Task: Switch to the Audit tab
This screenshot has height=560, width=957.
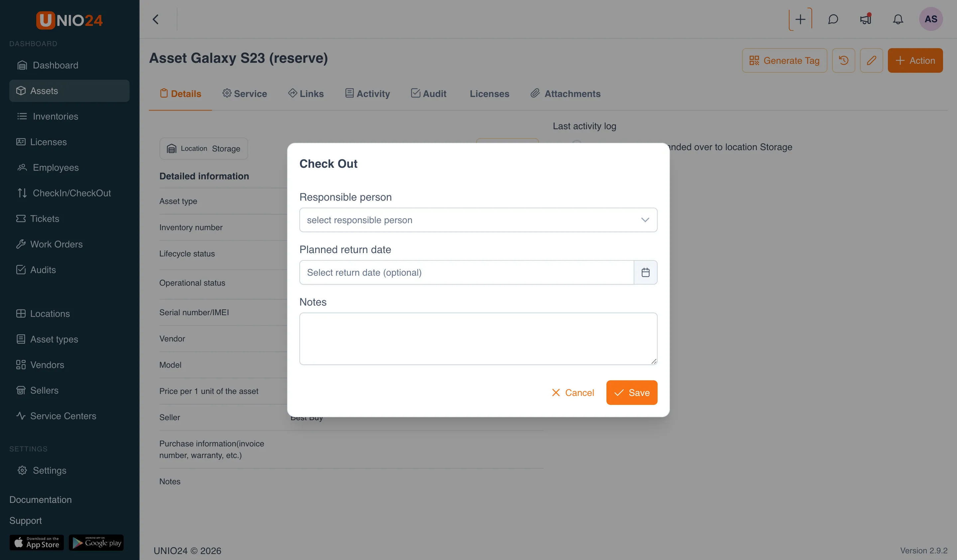Action: coord(428,94)
